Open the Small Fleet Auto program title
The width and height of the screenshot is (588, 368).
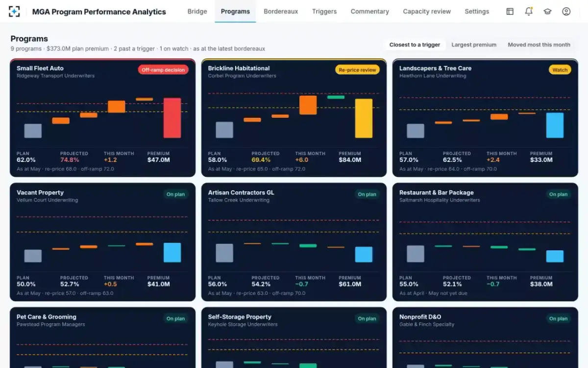[x=40, y=68]
